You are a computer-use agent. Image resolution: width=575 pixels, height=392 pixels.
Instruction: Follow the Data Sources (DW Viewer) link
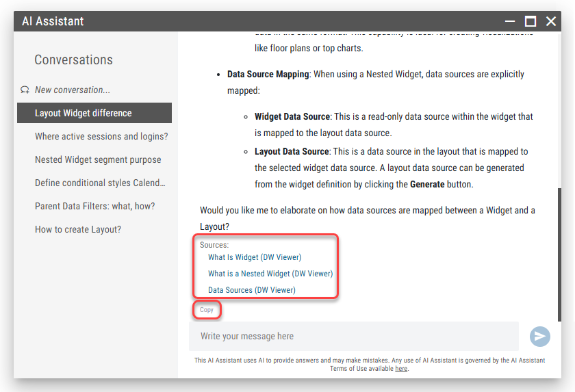[x=252, y=290]
